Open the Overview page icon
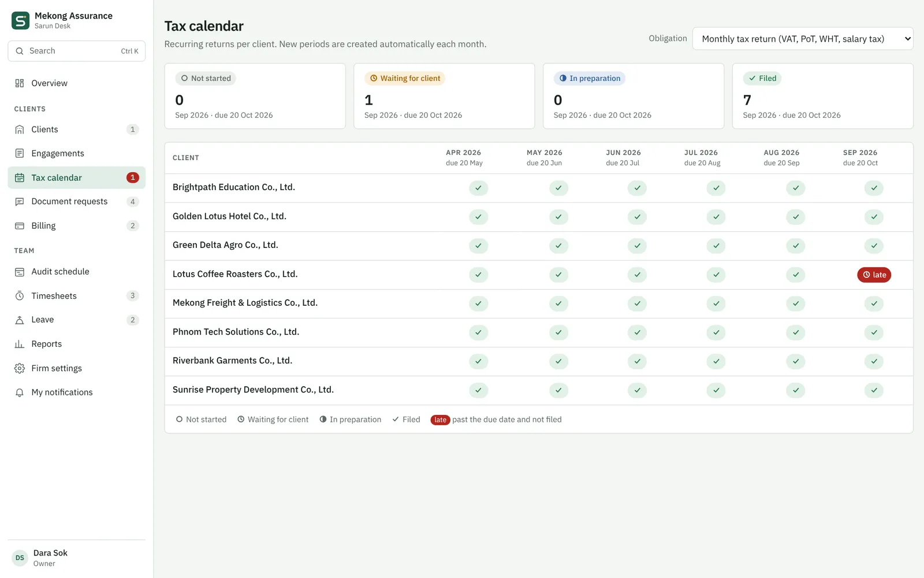924x578 pixels. coord(20,83)
